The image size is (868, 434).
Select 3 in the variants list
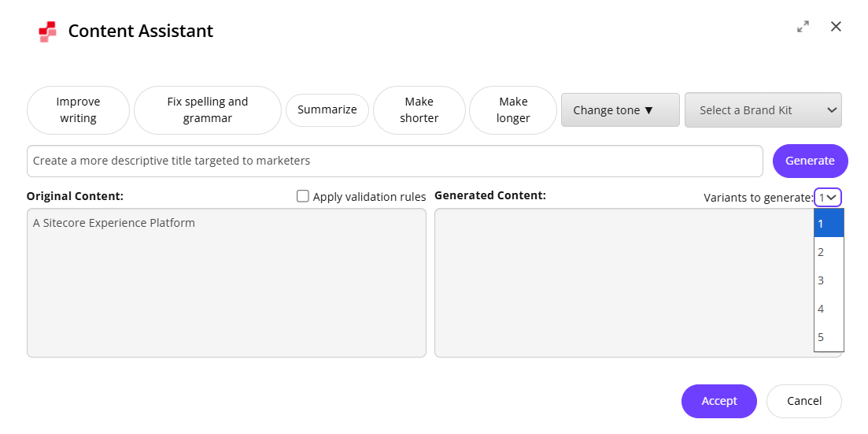coord(829,280)
